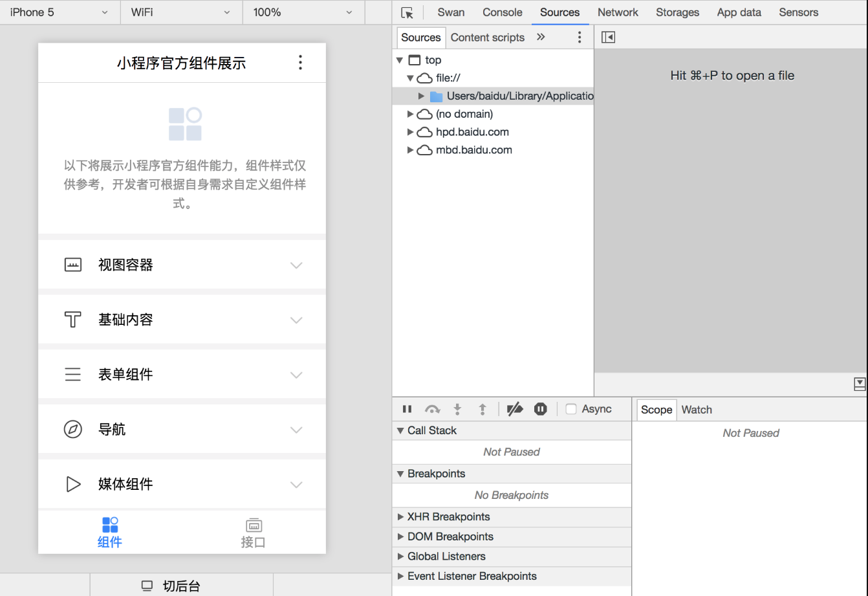
Task: Select the step over debugger icon
Action: tap(432, 409)
